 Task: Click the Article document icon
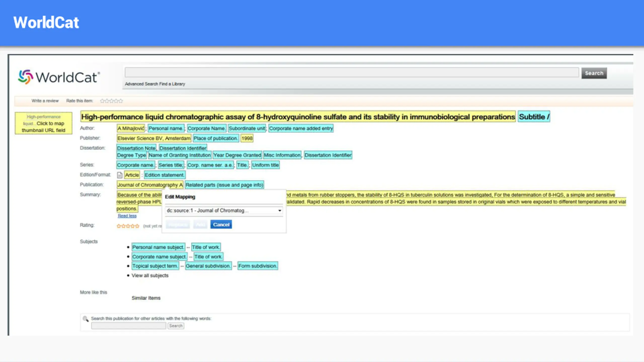pos(120,175)
